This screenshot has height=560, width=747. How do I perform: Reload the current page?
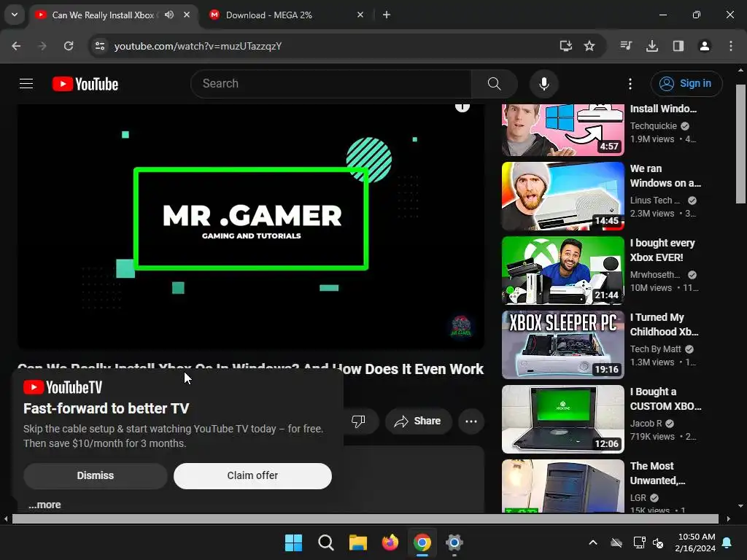point(69,46)
